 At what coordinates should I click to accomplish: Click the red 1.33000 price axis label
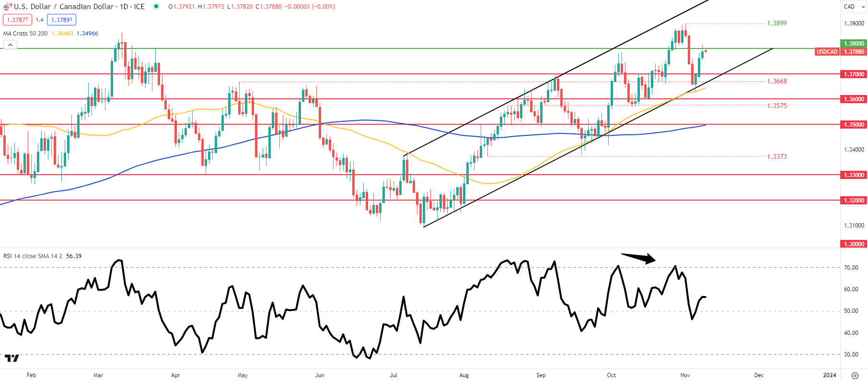coord(854,175)
